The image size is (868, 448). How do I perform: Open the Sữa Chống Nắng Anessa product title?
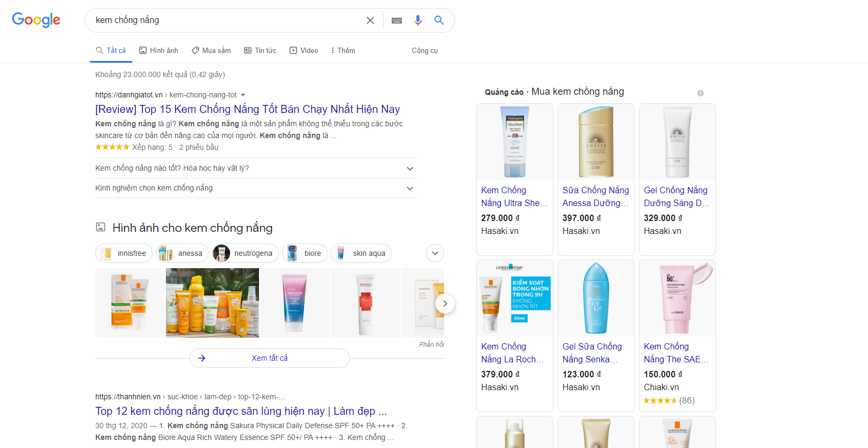pos(596,196)
